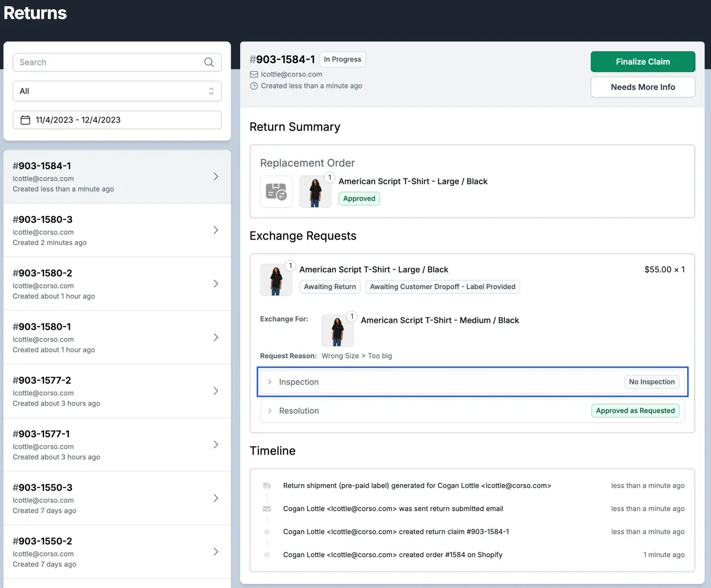Click the envelope icon beside lcottle@corso.com header
The height and width of the screenshot is (588, 711).
(254, 75)
